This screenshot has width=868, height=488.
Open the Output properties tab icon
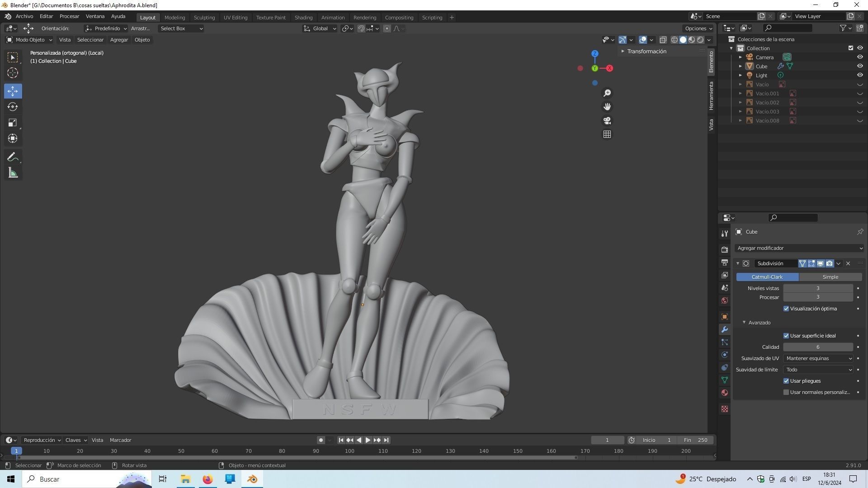[x=725, y=263]
